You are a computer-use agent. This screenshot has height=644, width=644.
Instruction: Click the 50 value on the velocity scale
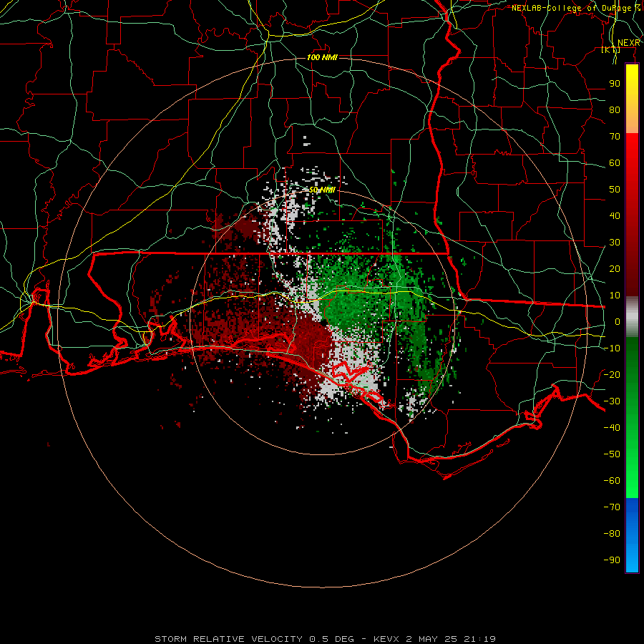[x=615, y=190]
